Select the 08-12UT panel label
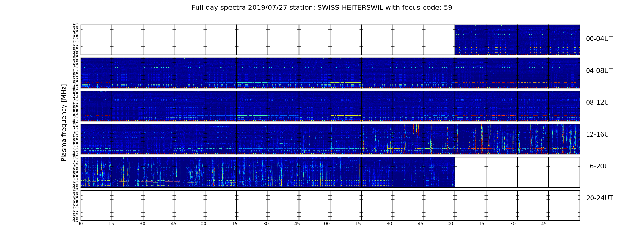This screenshot has height=245, width=644. [599, 103]
